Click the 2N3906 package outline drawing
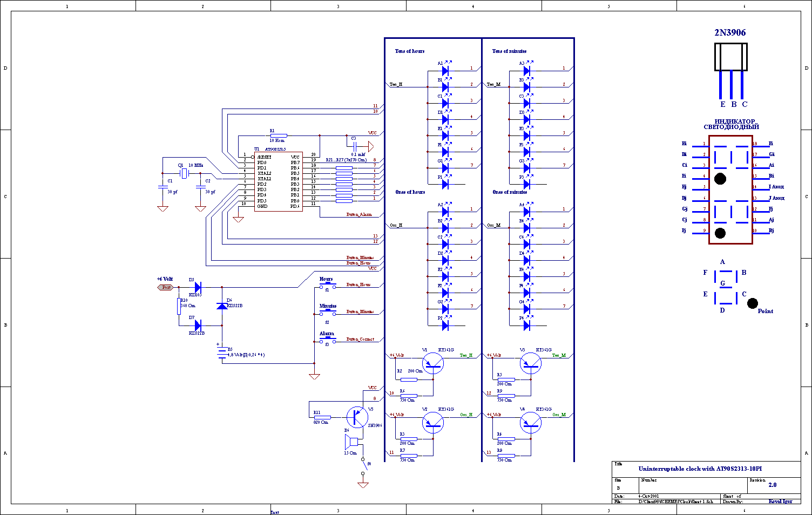The width and height of the screenshot is (812, 515). tap(730, 57)
